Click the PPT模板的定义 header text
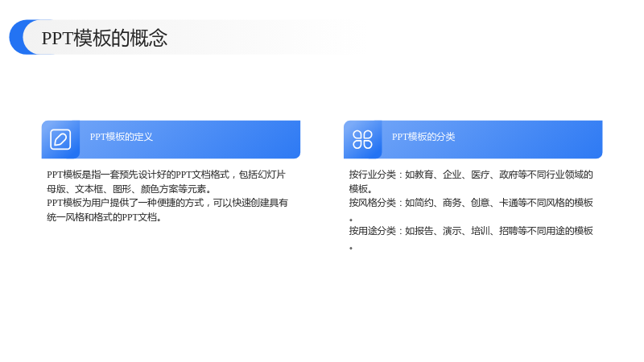This screenshot has height=362, width=644. click(x=122, y=137)
